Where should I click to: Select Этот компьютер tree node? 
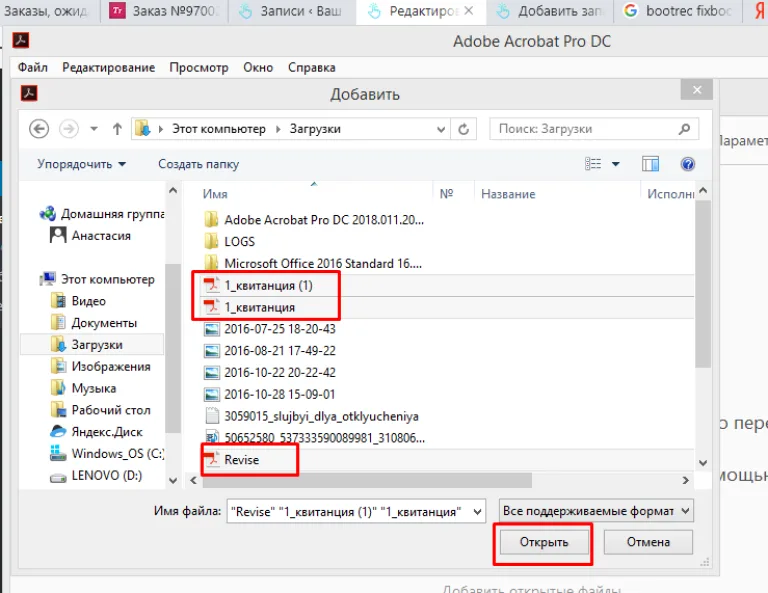(x=97, y=279)
